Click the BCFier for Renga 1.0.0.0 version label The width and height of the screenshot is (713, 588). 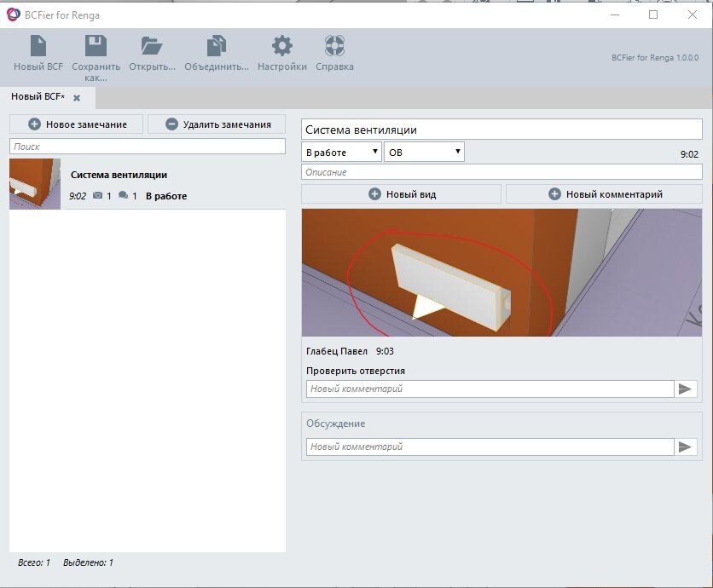pyautogui.click(x=655, y=58)
